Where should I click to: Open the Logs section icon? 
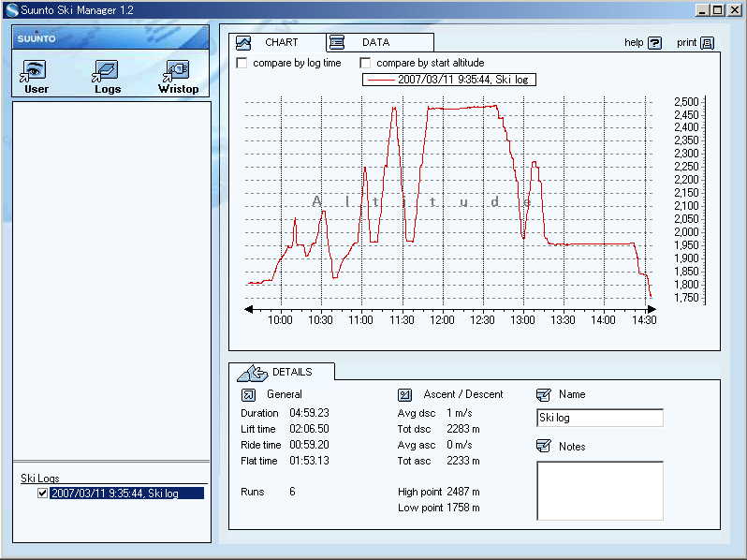pyautogui.click(x=105, y=70)
